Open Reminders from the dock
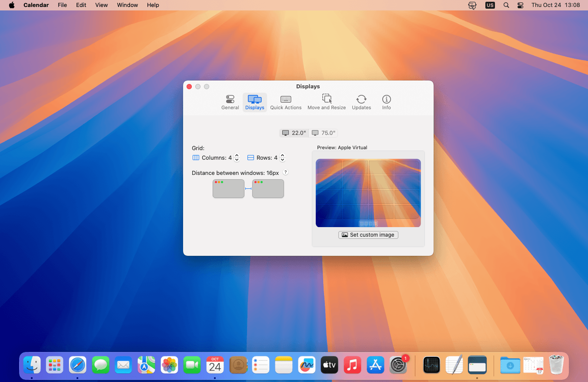The image size is (588, 382). click(x=261, y=365)
